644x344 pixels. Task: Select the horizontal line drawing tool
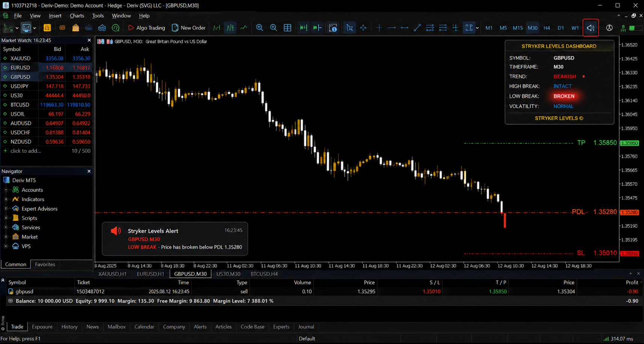pyautogui.click(x=391, y=28)
